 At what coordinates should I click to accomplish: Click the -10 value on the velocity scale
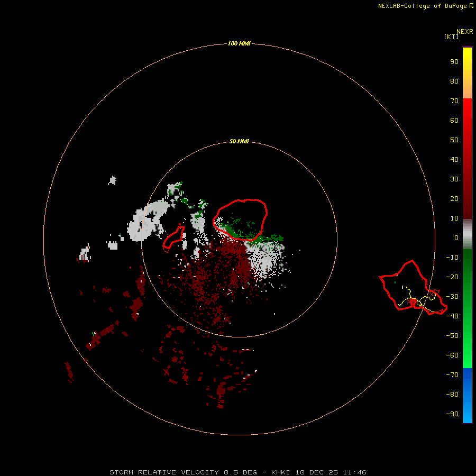(x=452, y=258)
